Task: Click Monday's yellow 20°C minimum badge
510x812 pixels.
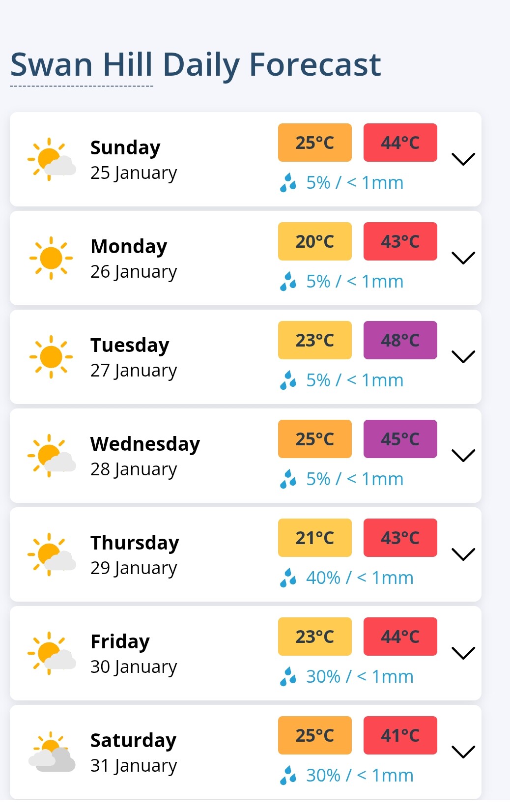Action: click(x=314, y=241)
